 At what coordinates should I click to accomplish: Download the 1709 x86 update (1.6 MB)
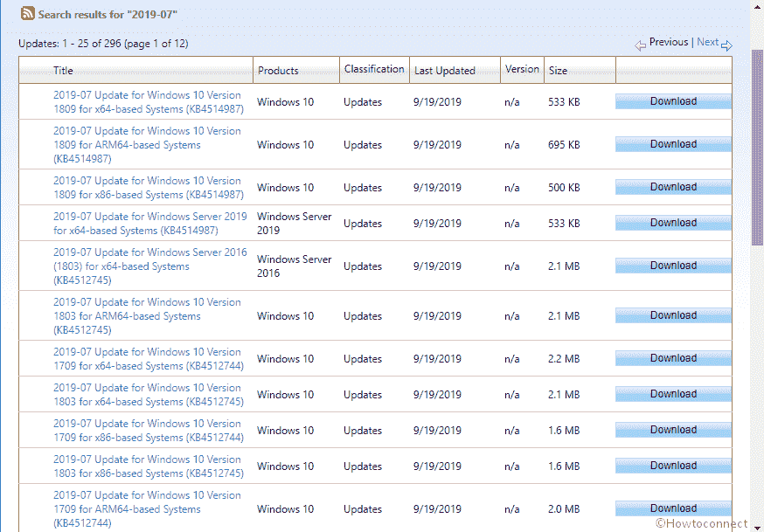[673, 430]
